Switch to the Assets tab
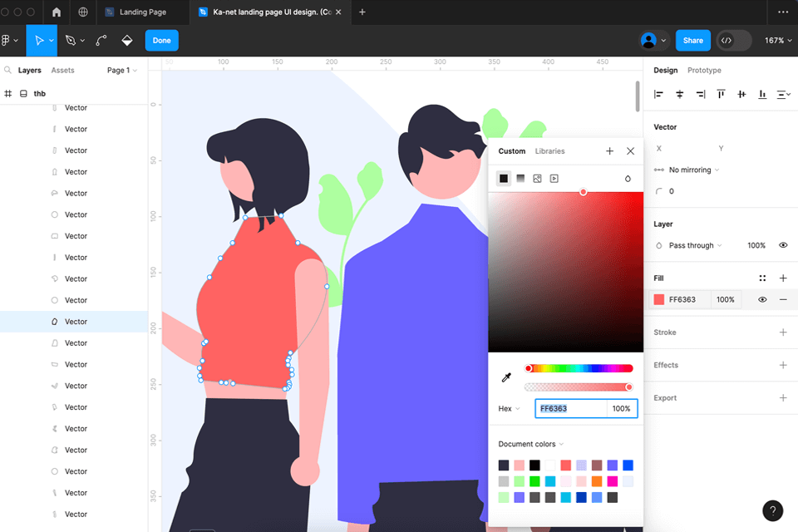798x532 pixels. [62, 71]
